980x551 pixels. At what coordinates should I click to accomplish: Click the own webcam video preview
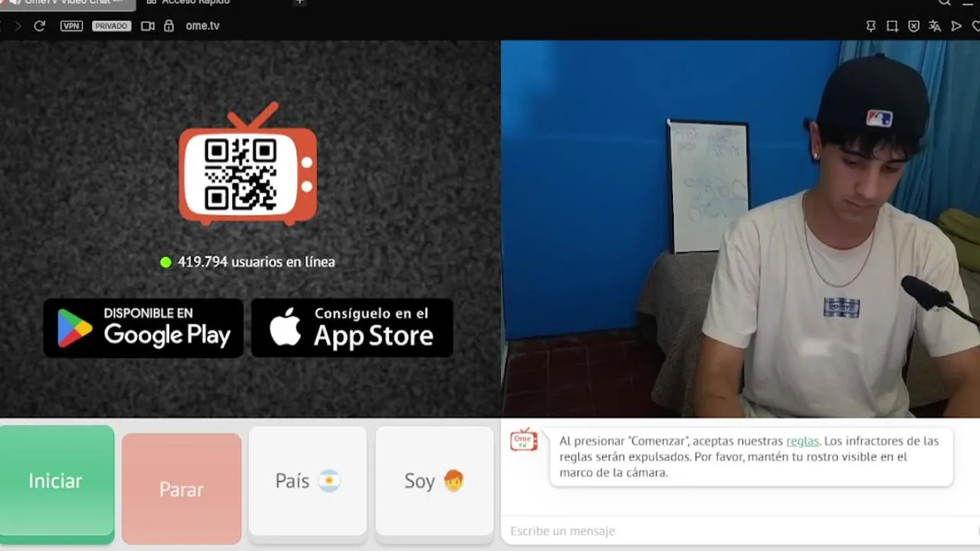click(740, 229)
